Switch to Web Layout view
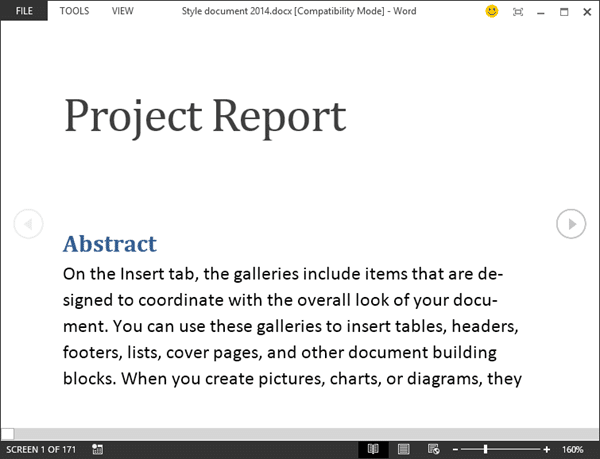The image size is (600, 459). (x=433, y=450)
